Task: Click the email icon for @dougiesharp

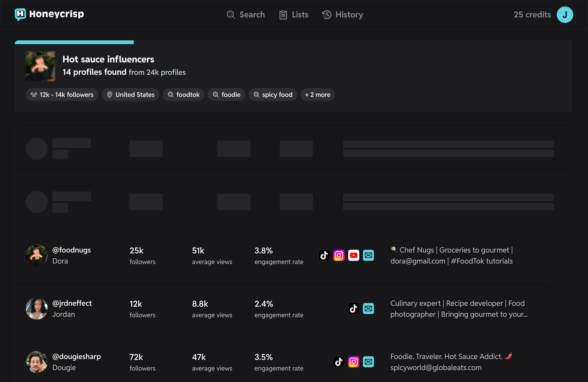Action: pyautogui.click(x=368, y=362)
